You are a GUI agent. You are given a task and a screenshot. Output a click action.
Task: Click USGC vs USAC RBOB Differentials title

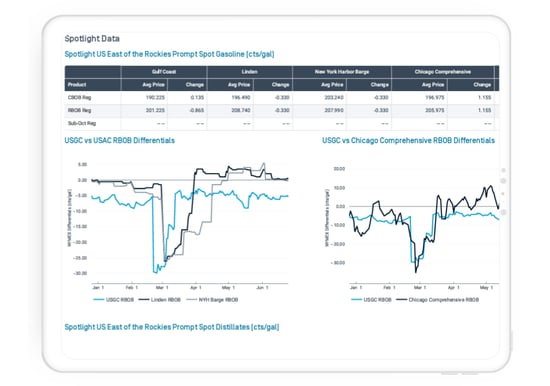point(120,140)
